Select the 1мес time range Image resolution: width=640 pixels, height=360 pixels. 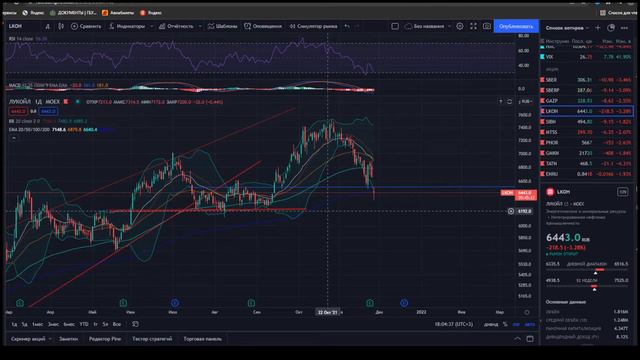38,324
